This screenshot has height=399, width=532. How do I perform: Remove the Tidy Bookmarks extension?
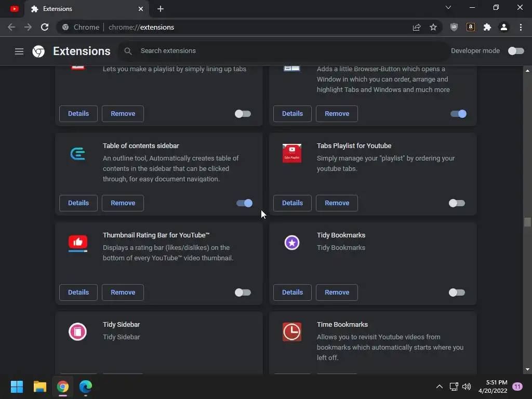tap(337, 292)
